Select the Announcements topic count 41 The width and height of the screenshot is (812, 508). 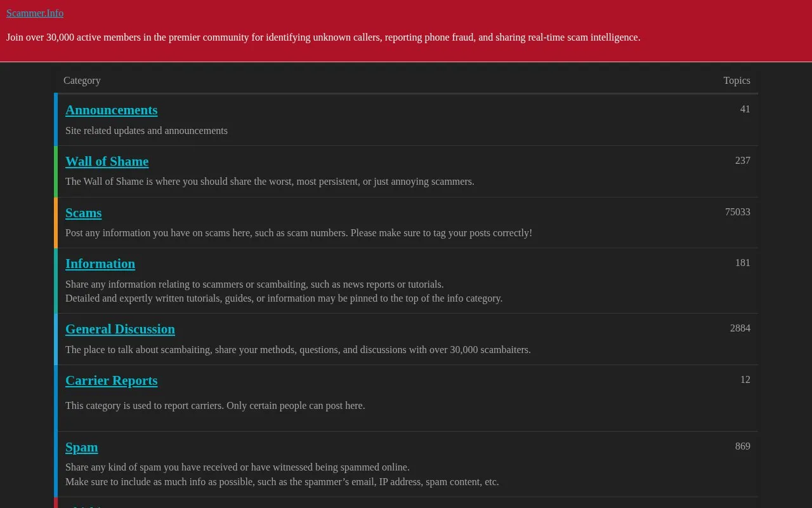pyautogui.click(x=745, y=109)
